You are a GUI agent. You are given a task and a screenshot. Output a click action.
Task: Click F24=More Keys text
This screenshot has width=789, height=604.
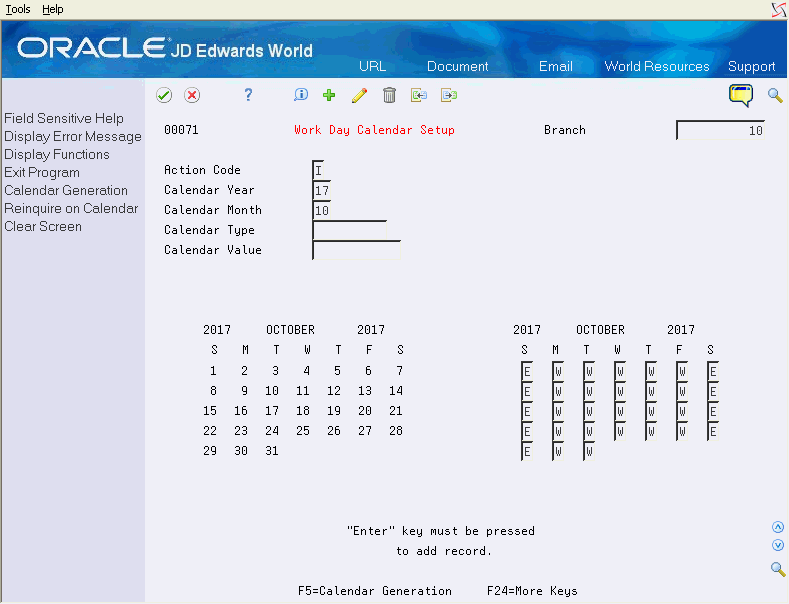[x=532, y=591]
